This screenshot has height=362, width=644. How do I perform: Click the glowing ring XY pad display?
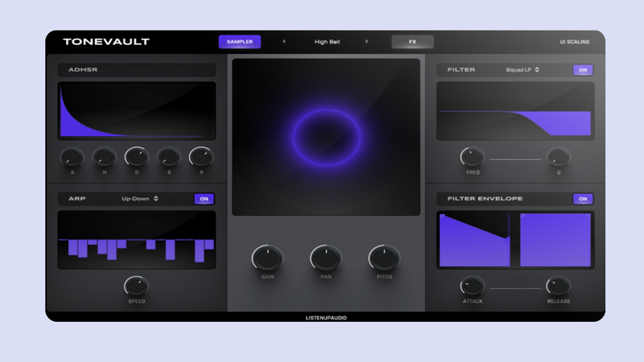326,137
